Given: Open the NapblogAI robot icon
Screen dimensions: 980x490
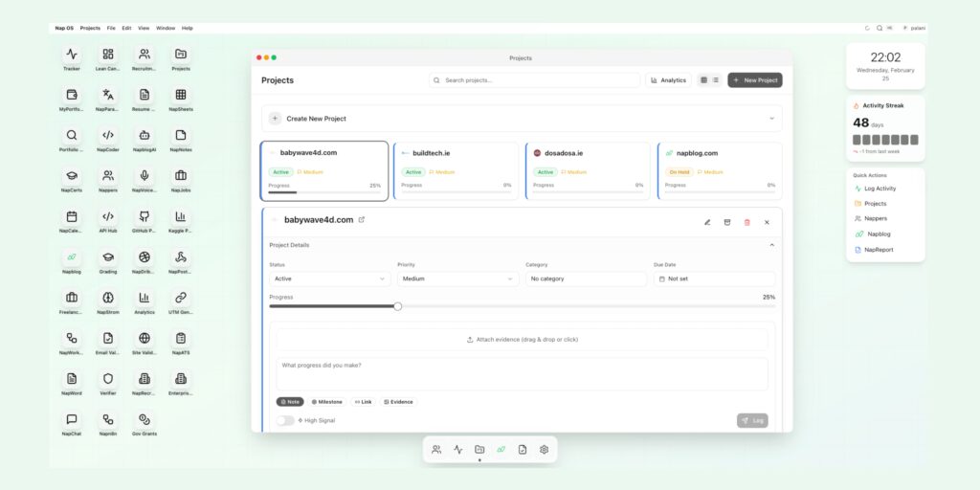Looking at the screenshot, I should click(145, 135).
